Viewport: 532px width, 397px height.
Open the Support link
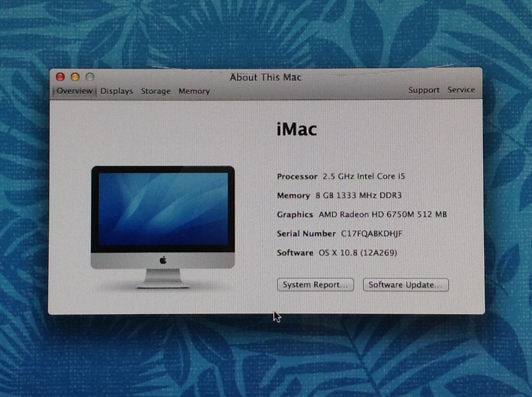coord(424,90)
